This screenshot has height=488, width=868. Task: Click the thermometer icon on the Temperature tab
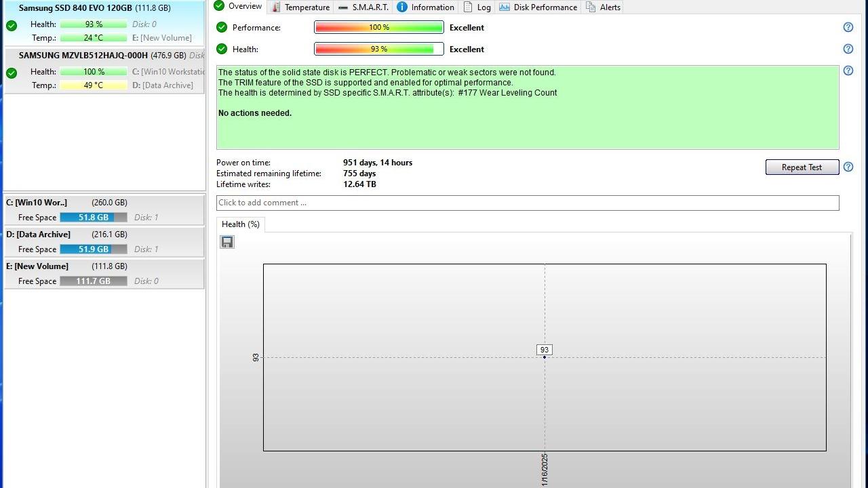click(x=276, y=7)
